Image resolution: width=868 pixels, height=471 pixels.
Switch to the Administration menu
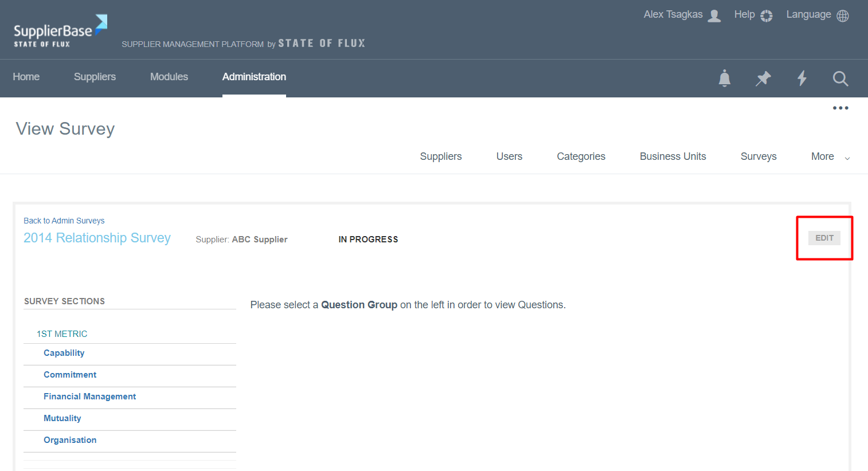pyautogui.click(x=254, y=76)
